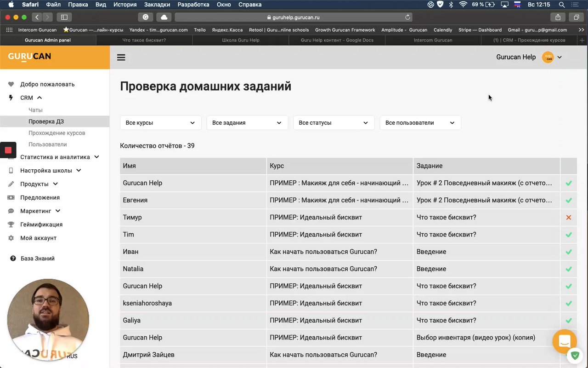Screen dimensions: 588x368
Task: Open the Все статусы filter dropdown
Action: [x=334, y=123]
